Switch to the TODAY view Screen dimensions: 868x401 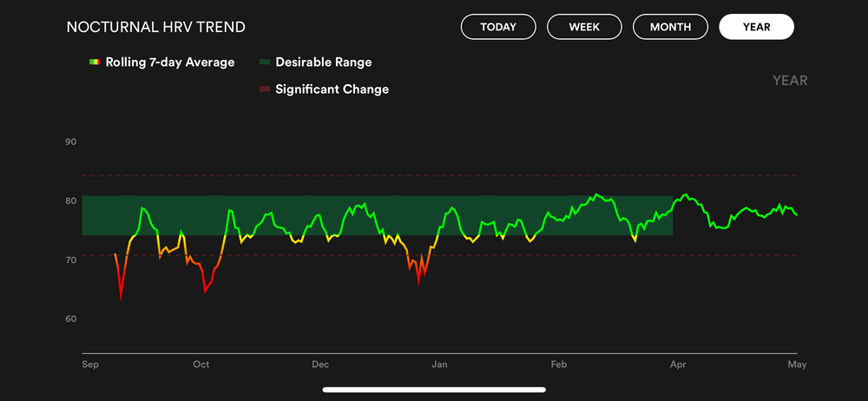click(x=498, y=27)
